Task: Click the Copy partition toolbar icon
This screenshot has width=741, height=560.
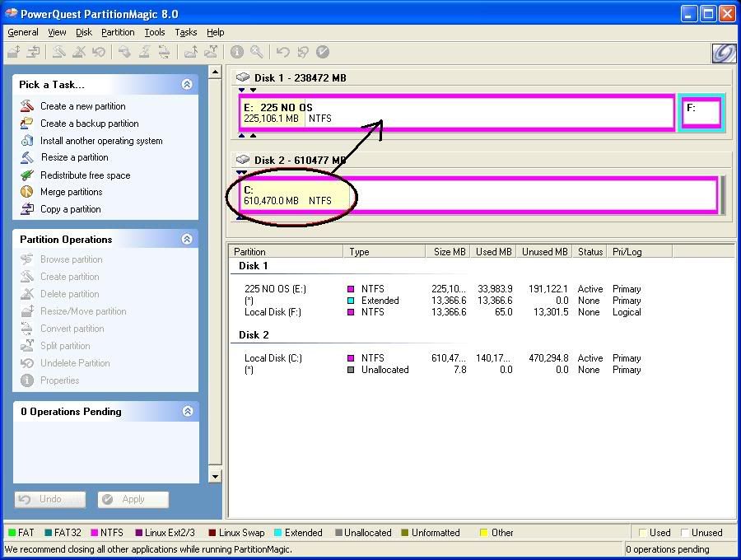Action: point(33,52)
